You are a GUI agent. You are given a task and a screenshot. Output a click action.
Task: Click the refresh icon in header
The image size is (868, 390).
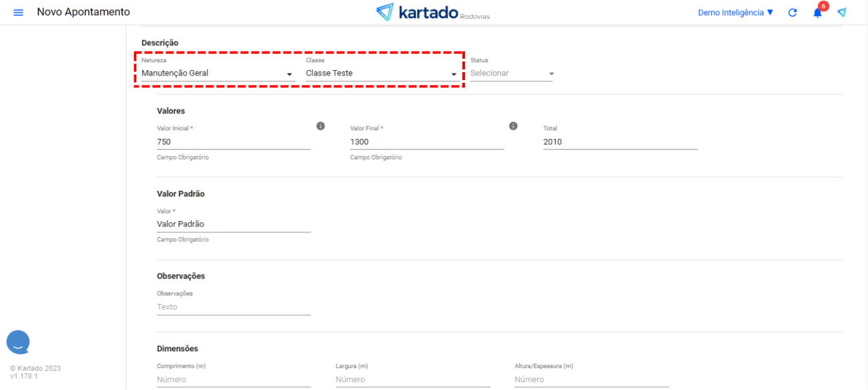pos(793,13)
